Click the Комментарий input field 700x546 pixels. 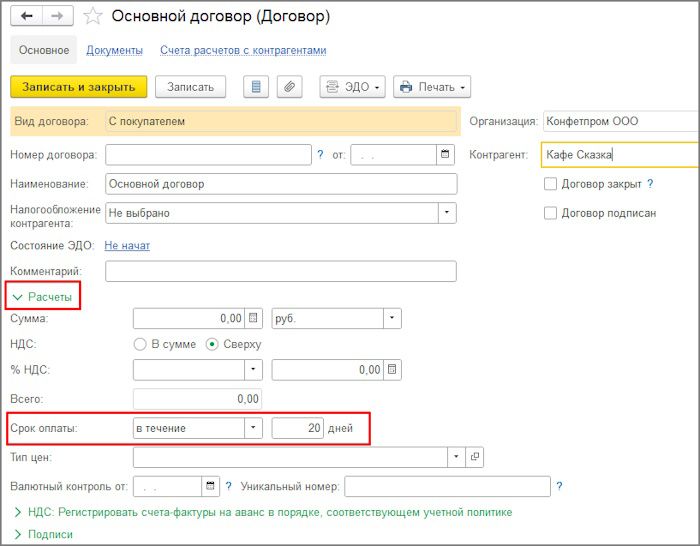click(x=281, y=271)
